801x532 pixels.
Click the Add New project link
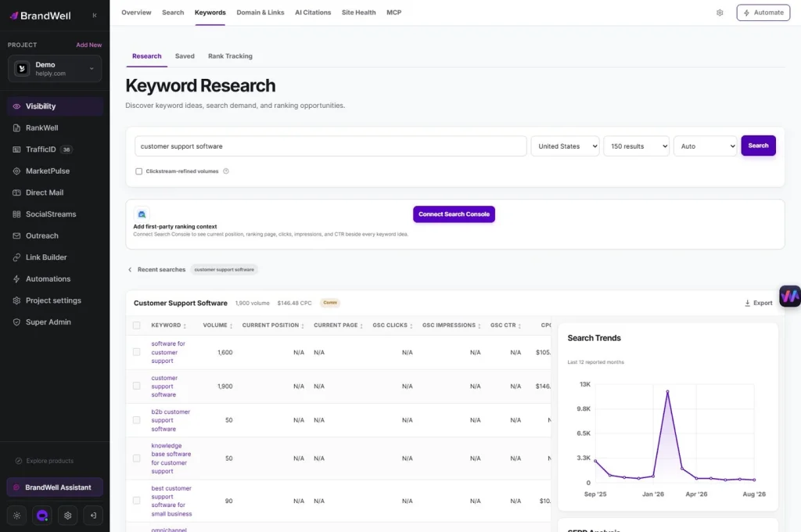coord(89,45)
